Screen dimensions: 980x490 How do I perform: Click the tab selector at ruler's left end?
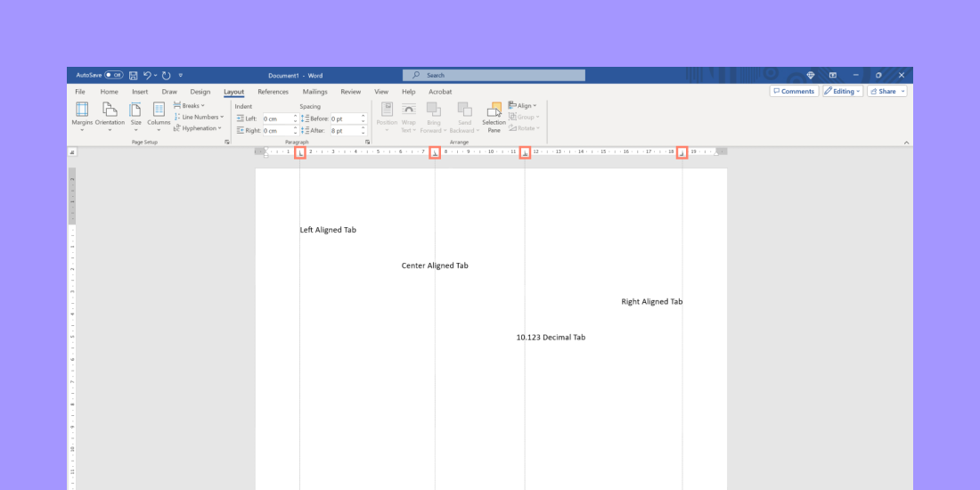point(72,151)
